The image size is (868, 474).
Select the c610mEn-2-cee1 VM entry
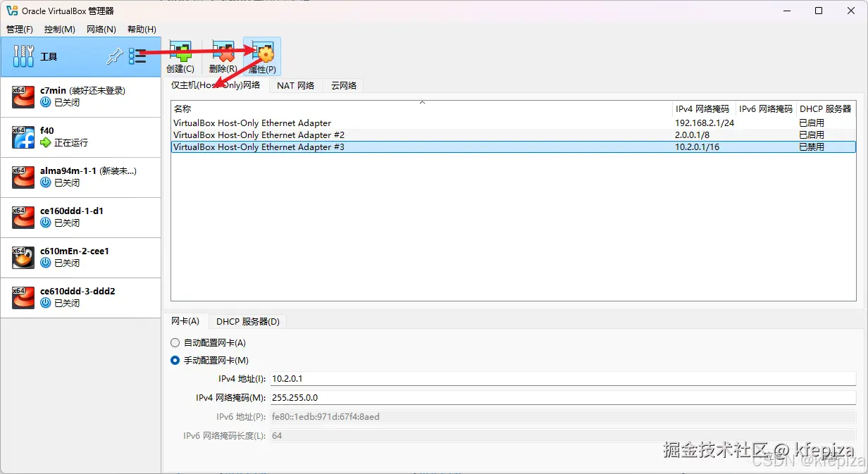click(x=81, y=258)
